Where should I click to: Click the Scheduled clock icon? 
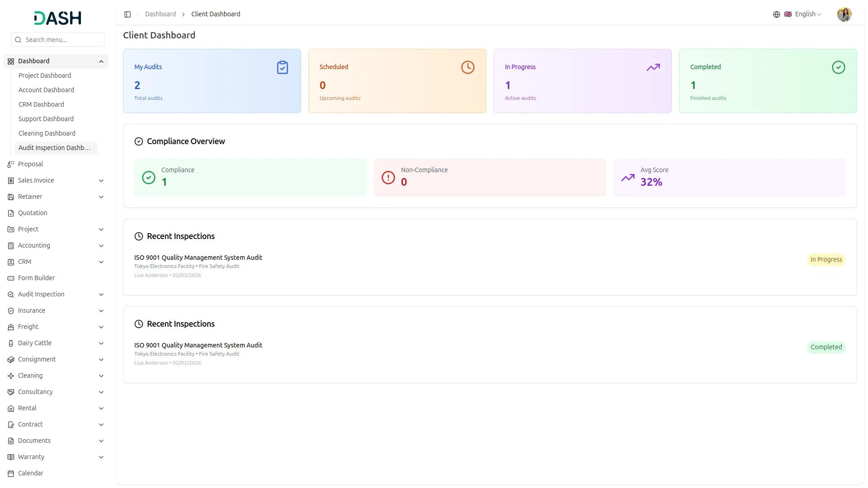(467, 67)
